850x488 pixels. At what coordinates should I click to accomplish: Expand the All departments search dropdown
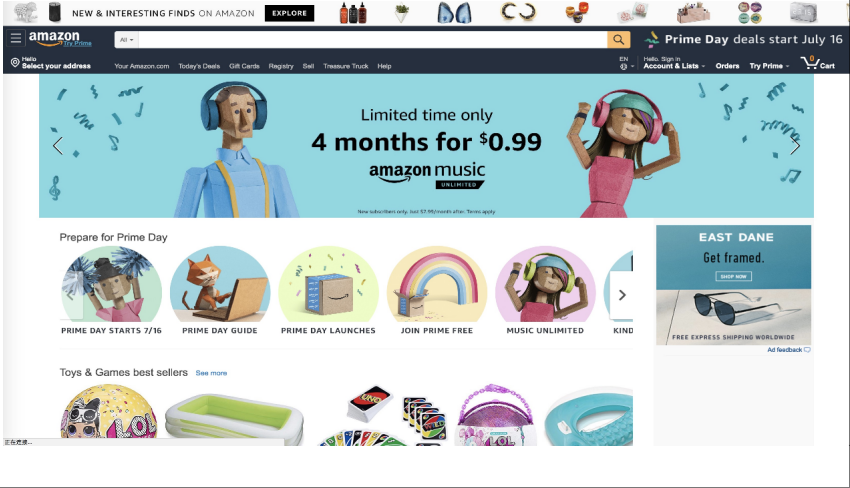click(127, 40)
